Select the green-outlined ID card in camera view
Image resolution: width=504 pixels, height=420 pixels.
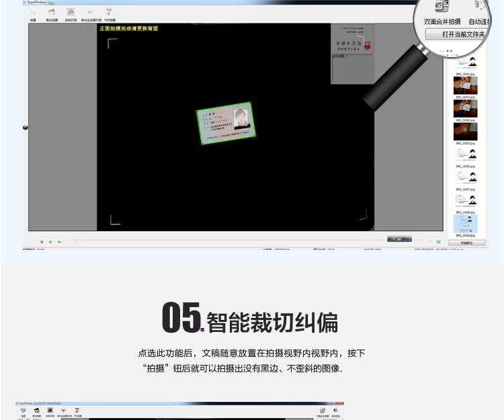coord(226,123)
